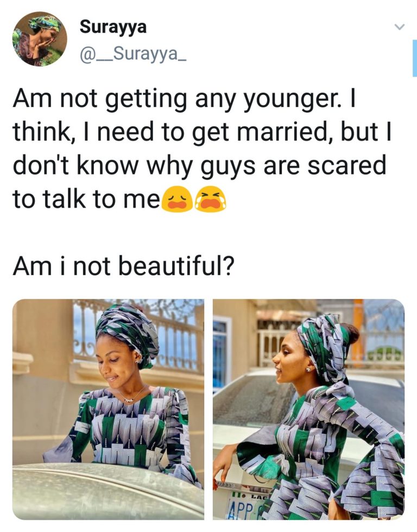The width and height of the screenshot is (417, 532).
Task: Open the left photo of woman looking down
Action: tap(108, 409)
